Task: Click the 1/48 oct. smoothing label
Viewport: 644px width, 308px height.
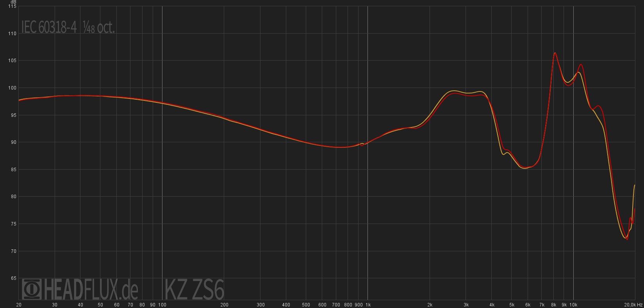Action: pos(99,27)
